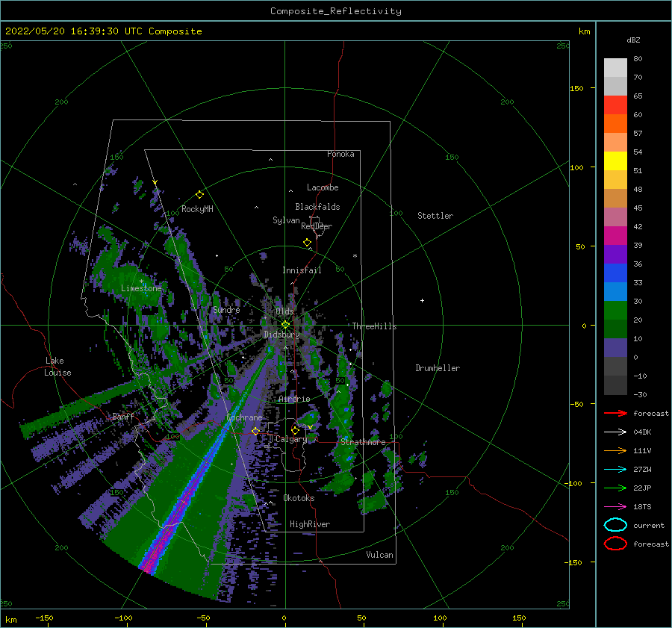Click the Airdrie city label
Image resolution: width=672 pixels, height=628 pixels.
(x=294, y=399)
